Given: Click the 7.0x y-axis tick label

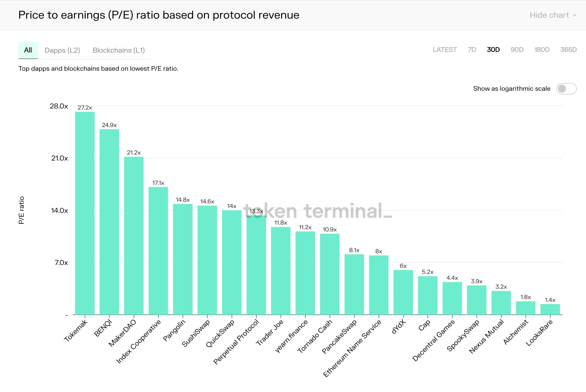Looking at the screenshot, I should pos(61,263).
